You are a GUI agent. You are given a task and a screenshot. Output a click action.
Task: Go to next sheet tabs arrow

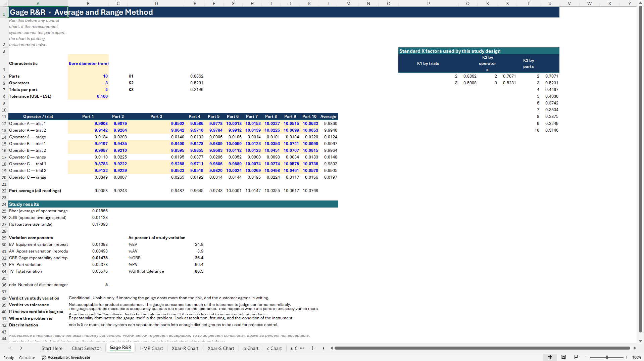pyautogui.click(x=21, y=348)
